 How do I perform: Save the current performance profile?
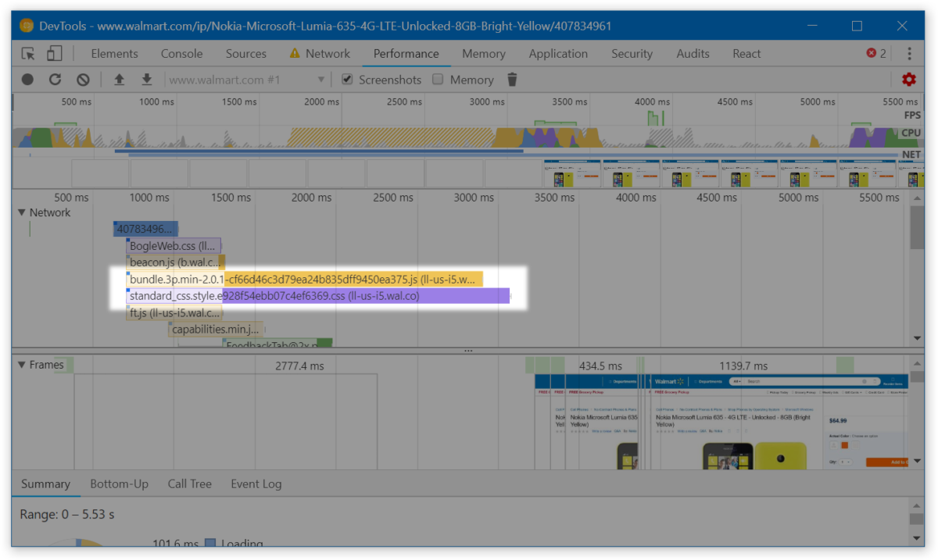coord(147,79)
